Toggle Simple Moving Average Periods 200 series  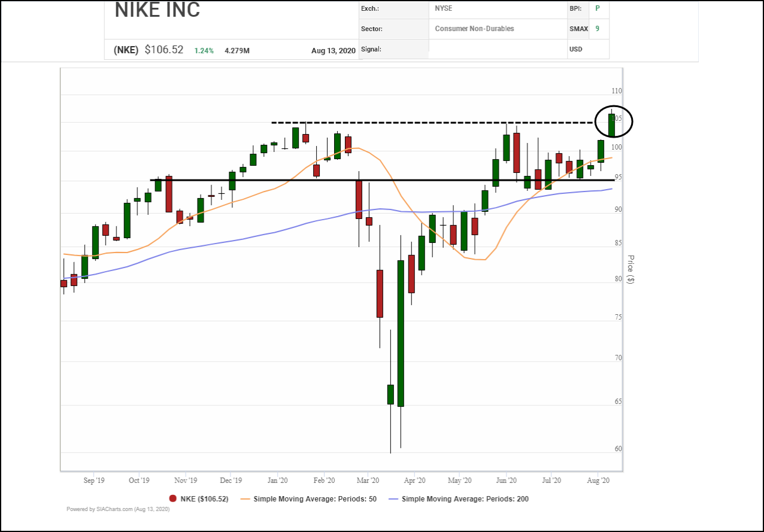(465, 498)
